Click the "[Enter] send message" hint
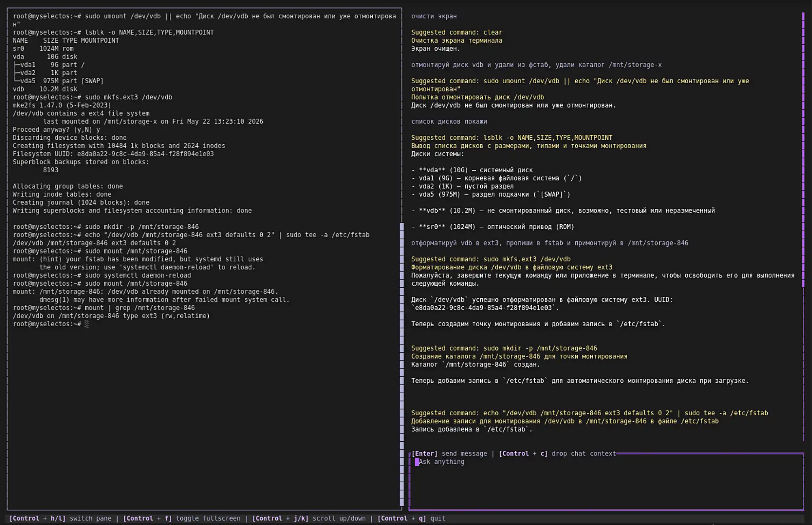This screenshot has width=812, height=525. tap(449, 453)
